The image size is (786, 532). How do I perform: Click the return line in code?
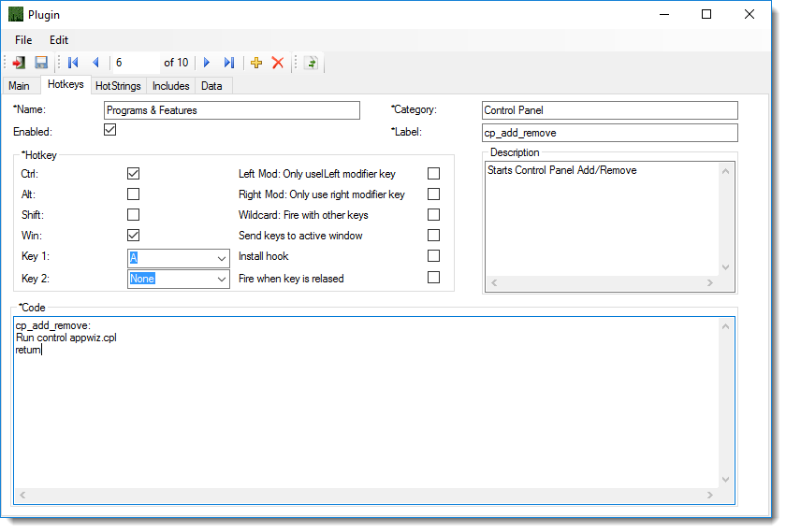pyautogui.click(x=28, y=351)
